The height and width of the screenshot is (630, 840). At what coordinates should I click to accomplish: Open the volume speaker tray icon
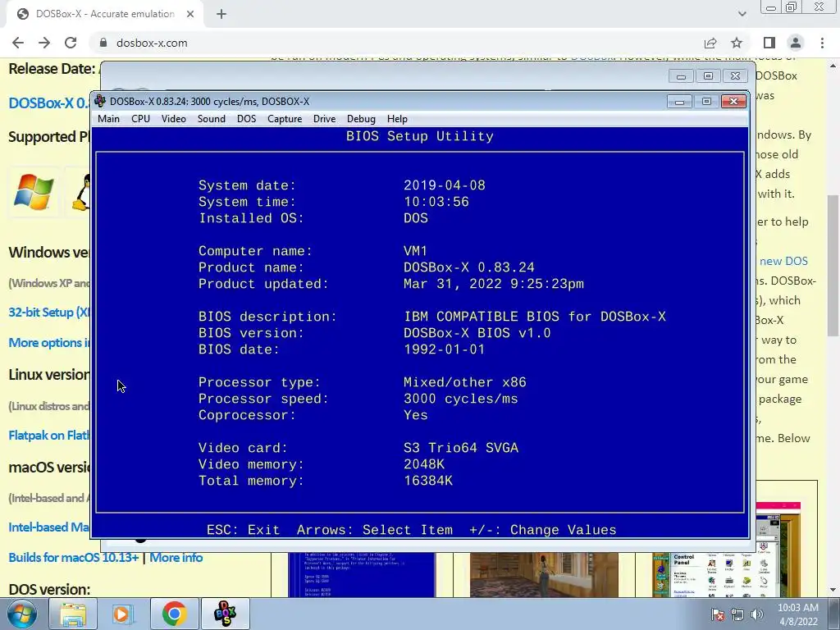[757, 614]
